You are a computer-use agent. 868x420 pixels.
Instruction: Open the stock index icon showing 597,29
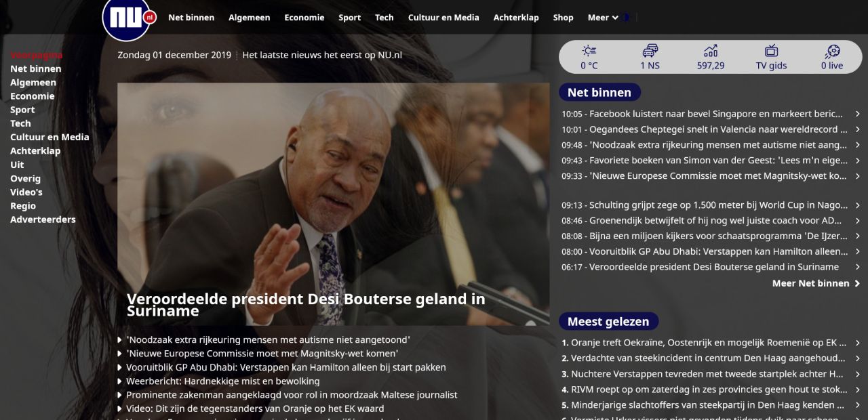(x=711, y=58)
